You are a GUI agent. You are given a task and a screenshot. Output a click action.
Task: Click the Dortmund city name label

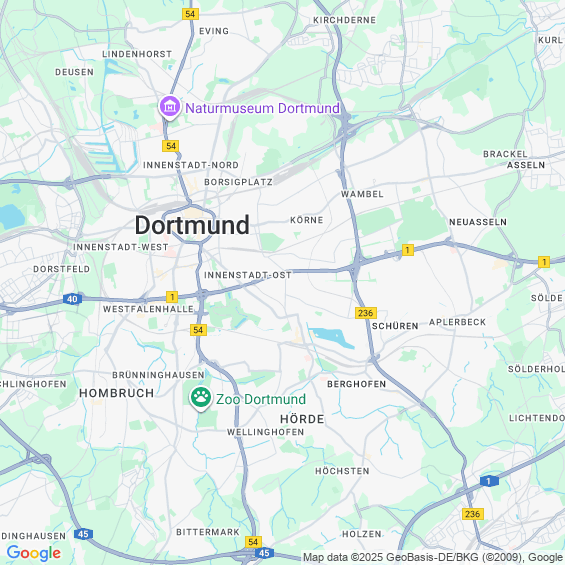(192, 225)
